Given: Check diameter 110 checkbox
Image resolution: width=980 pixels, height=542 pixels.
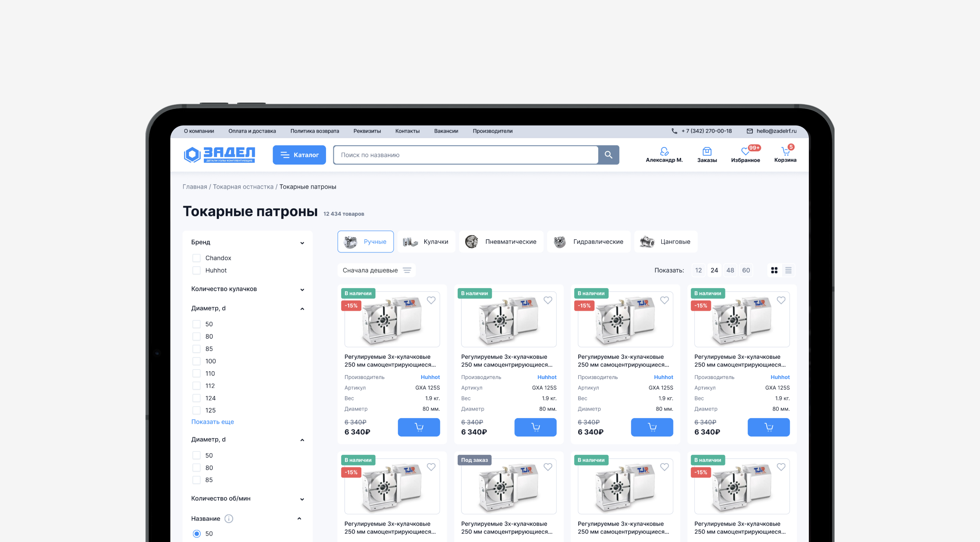Looking at the screenshot, I should coord(196,373).
